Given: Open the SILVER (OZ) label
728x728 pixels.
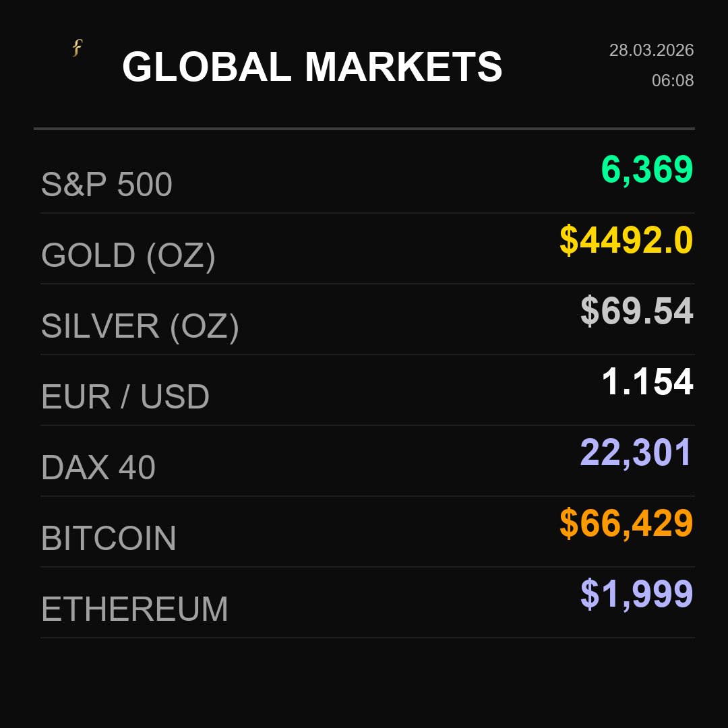Looking at the screenshot, I should pyautogui.click(x=140, y=326).
